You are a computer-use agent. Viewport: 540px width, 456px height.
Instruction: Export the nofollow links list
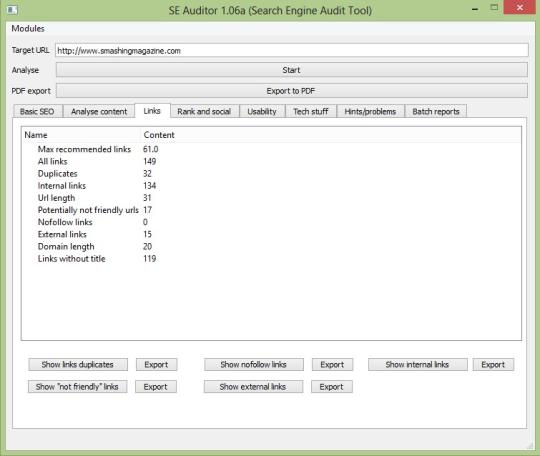click(332, 364)
